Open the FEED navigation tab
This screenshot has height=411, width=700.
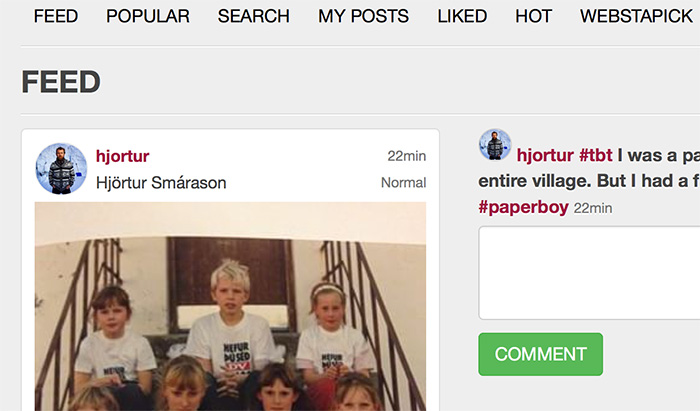[x=56, y=17]
